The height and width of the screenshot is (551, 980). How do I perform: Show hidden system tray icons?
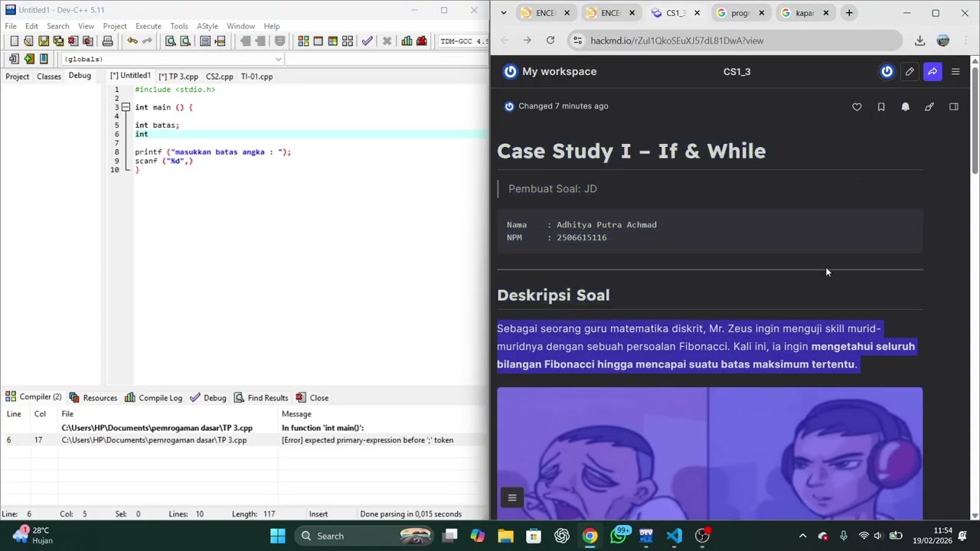802,536
